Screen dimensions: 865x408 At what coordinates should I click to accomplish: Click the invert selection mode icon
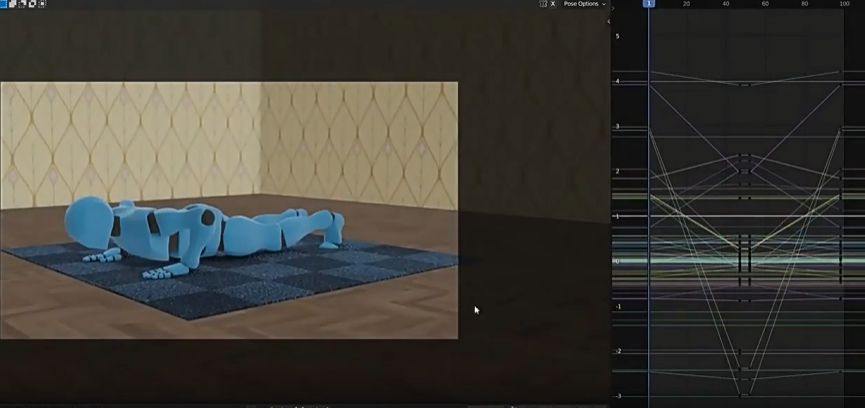pyautogui.click(x=32, y=4)
